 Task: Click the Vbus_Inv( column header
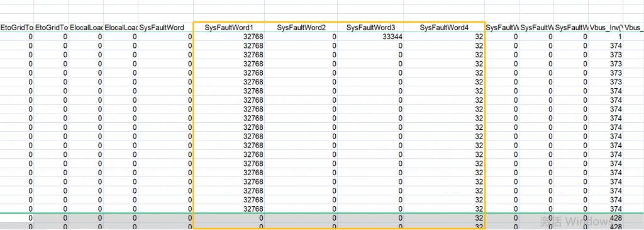(606, 28)
